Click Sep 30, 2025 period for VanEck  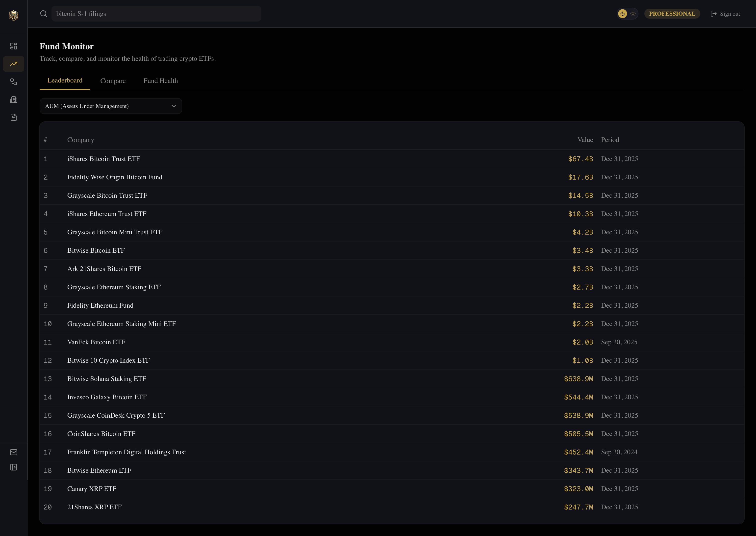(x=619, y=342)
